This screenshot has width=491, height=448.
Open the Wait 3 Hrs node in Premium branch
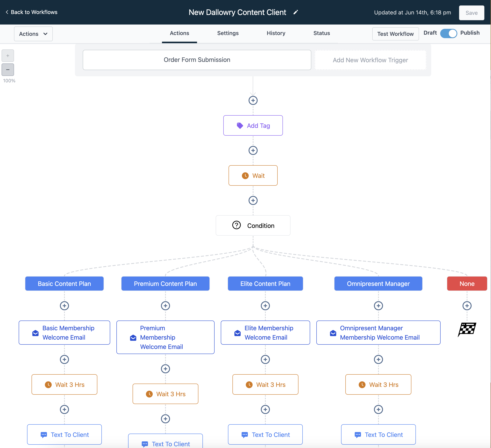165,394
